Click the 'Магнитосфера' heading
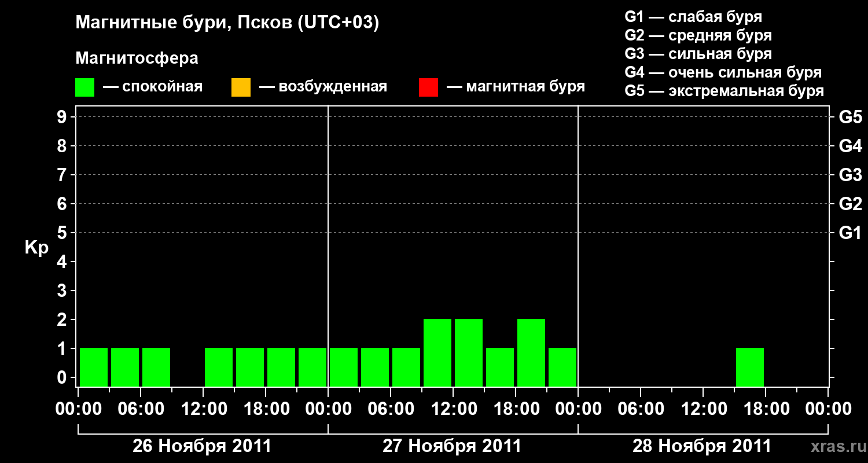 (137, 58)
